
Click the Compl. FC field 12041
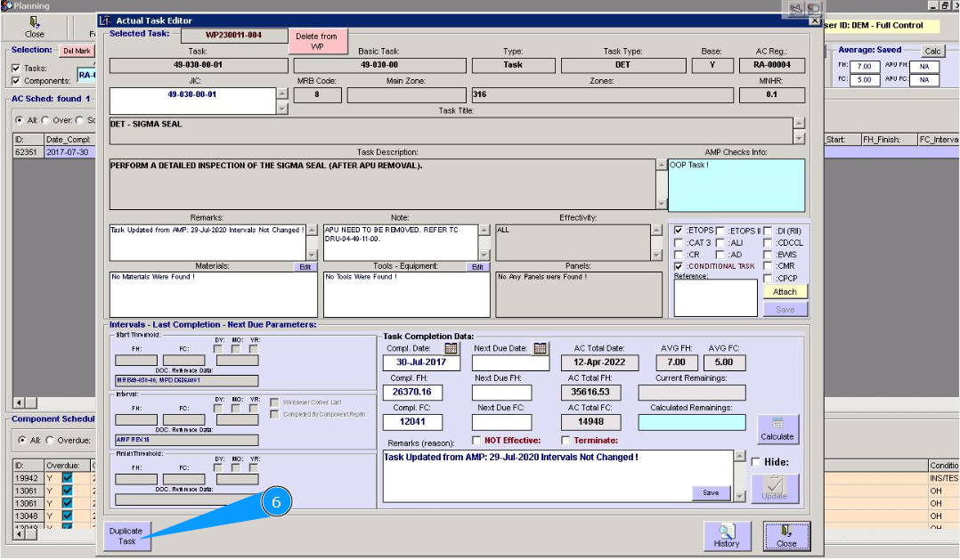[412, 422]
